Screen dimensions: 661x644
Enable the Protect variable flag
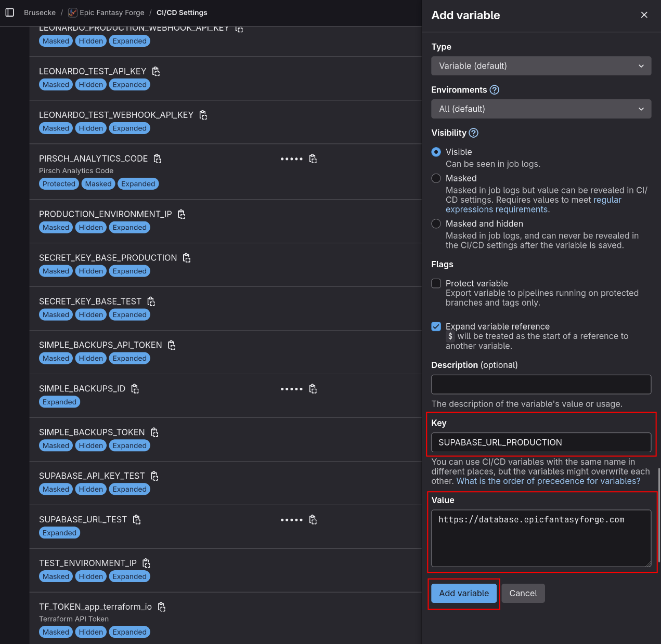[436, 283]
